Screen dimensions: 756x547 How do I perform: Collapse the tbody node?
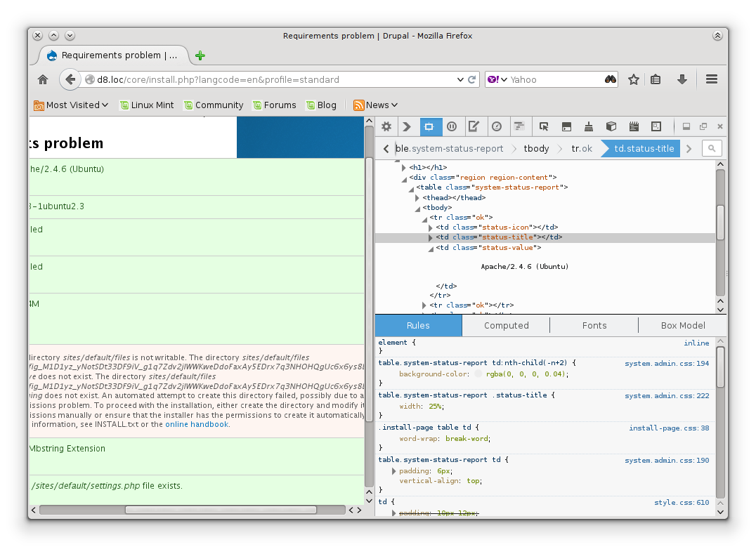click(417, 209)
